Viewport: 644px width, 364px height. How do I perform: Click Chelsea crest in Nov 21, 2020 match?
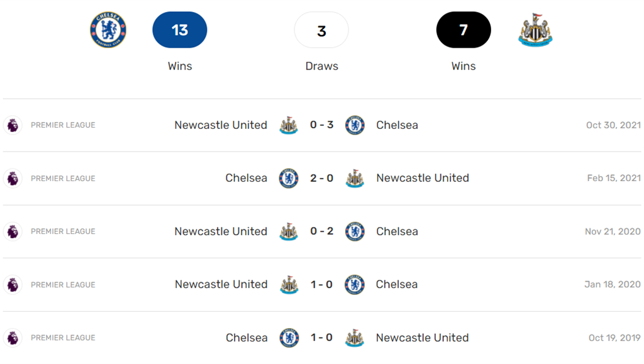click(355, 231)
